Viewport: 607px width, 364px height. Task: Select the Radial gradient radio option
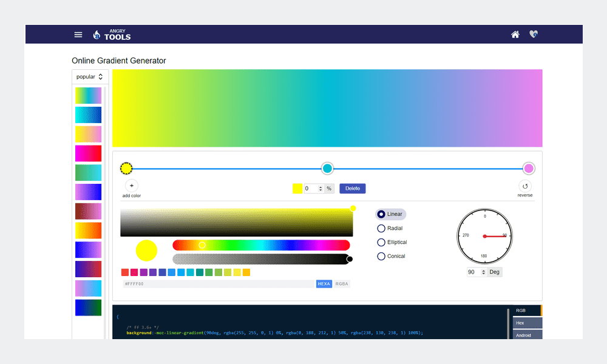click(x=381, y=228)
